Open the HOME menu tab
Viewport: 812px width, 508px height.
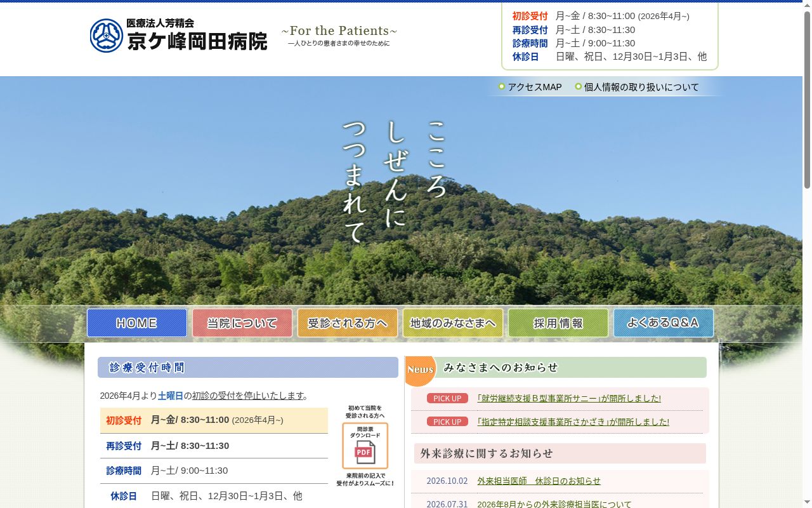click(137, 323)
